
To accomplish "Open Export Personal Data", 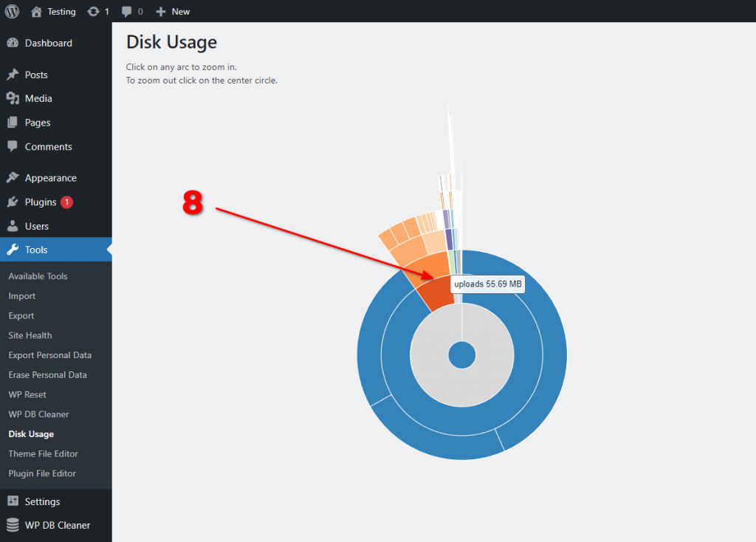I will click(49, 355).
